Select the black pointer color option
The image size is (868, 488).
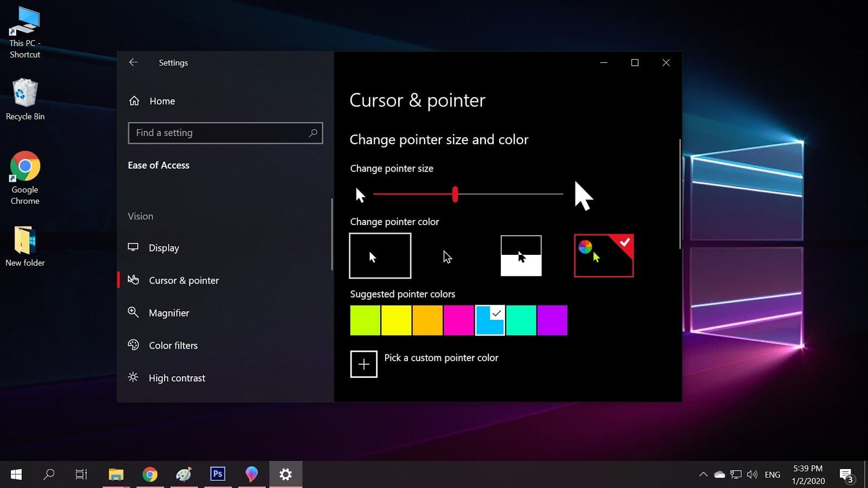pos(447,256)
